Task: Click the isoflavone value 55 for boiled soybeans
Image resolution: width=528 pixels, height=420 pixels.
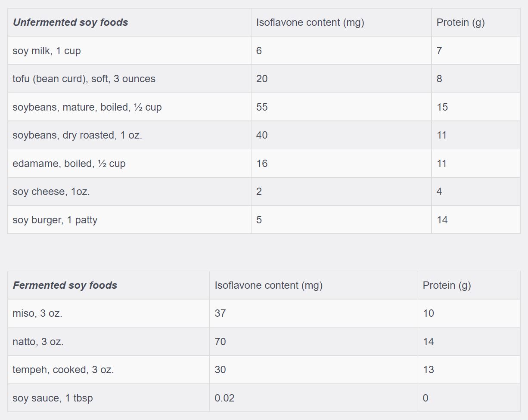Action: [x=262, y=107]
